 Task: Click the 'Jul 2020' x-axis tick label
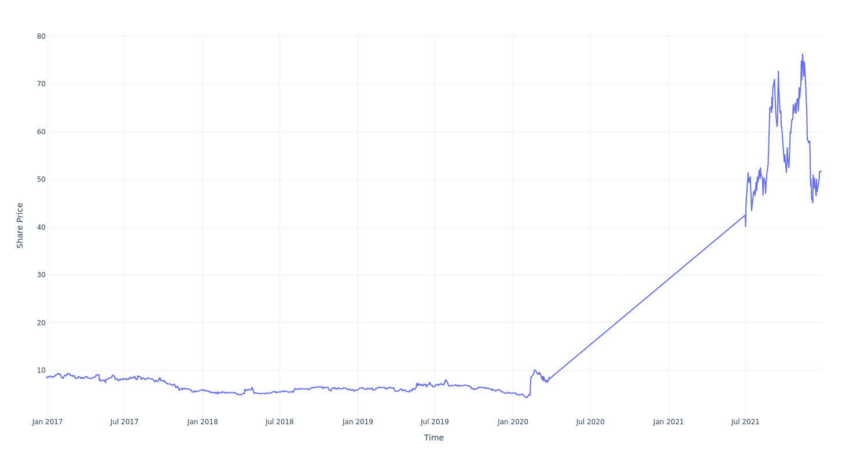tap(590, 422)
